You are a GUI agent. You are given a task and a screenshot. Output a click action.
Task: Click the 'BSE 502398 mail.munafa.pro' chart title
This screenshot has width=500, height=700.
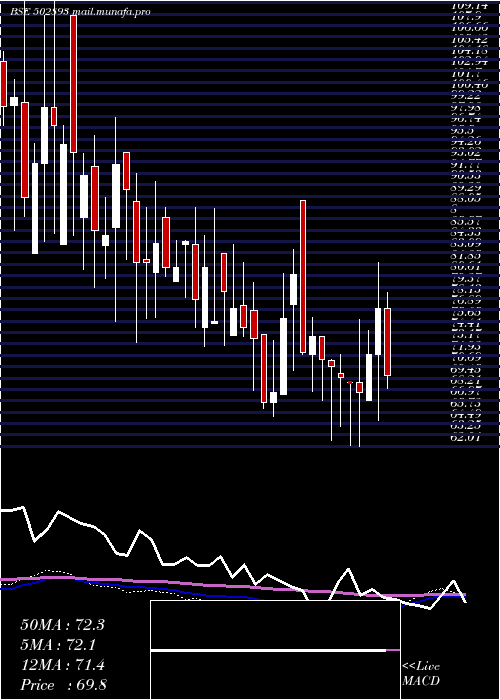[81, 12]
